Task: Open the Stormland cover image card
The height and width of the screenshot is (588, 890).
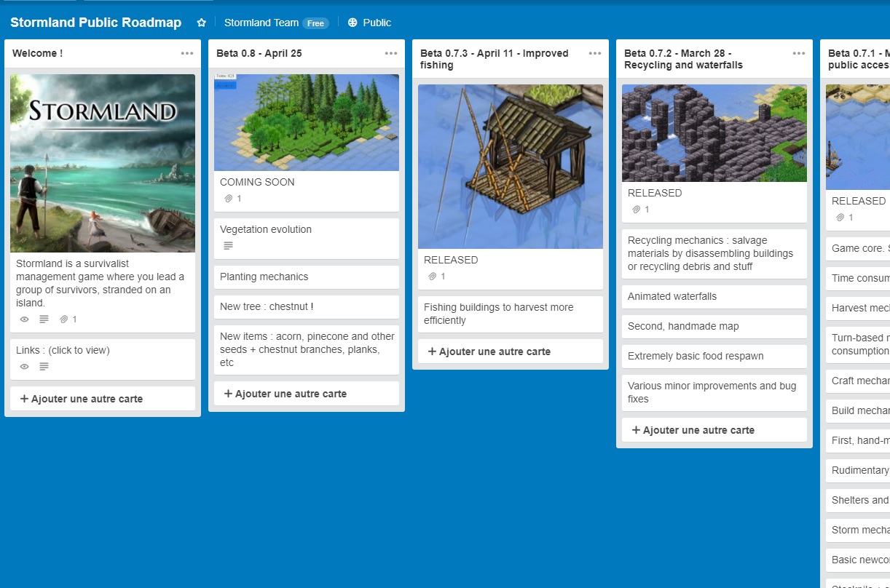Action: point(103,163)
